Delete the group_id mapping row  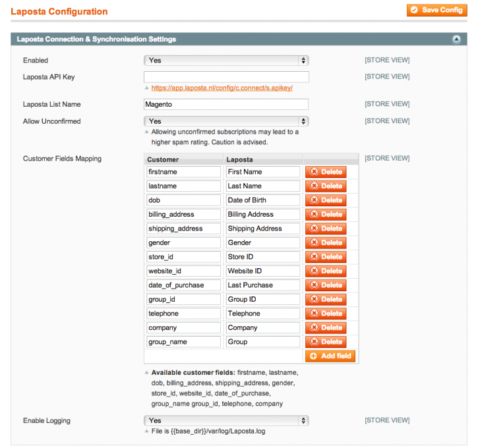[326, 299]
